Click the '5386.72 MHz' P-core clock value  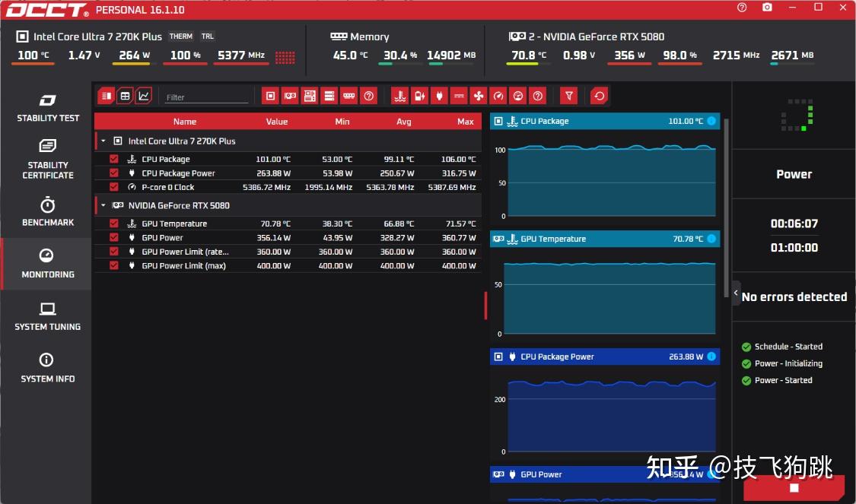pyautogui.click(x=266, y=187)
